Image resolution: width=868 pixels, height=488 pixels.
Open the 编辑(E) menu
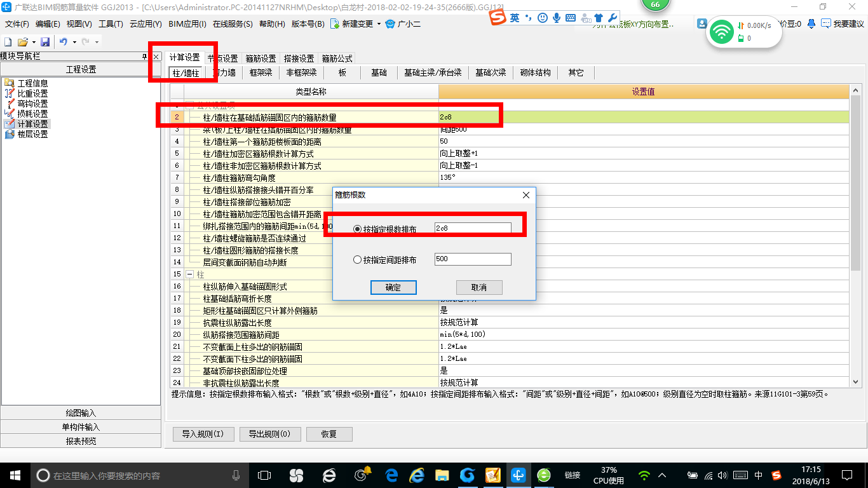tap(48, 24)
